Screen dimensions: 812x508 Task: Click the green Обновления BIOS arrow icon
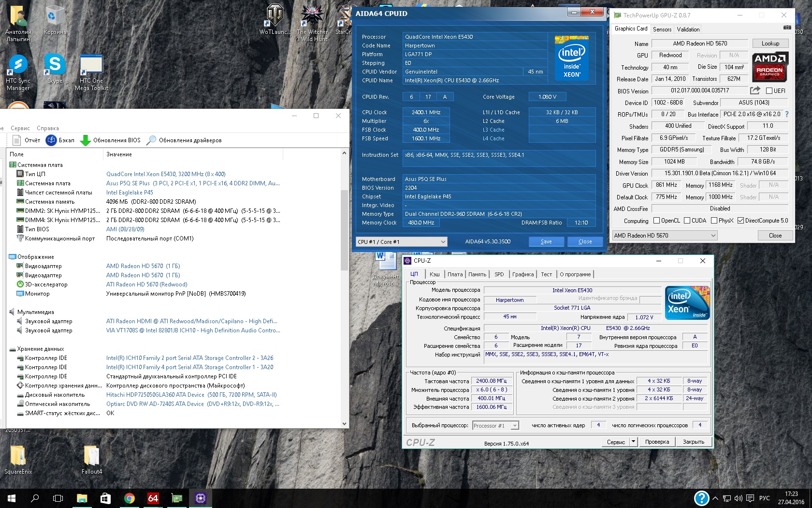click(86, 140)
